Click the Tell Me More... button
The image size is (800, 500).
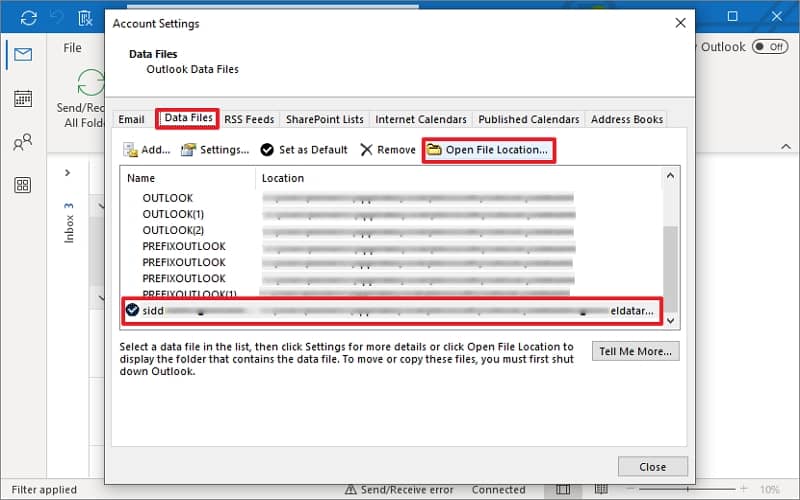click(x=636, y=351)
